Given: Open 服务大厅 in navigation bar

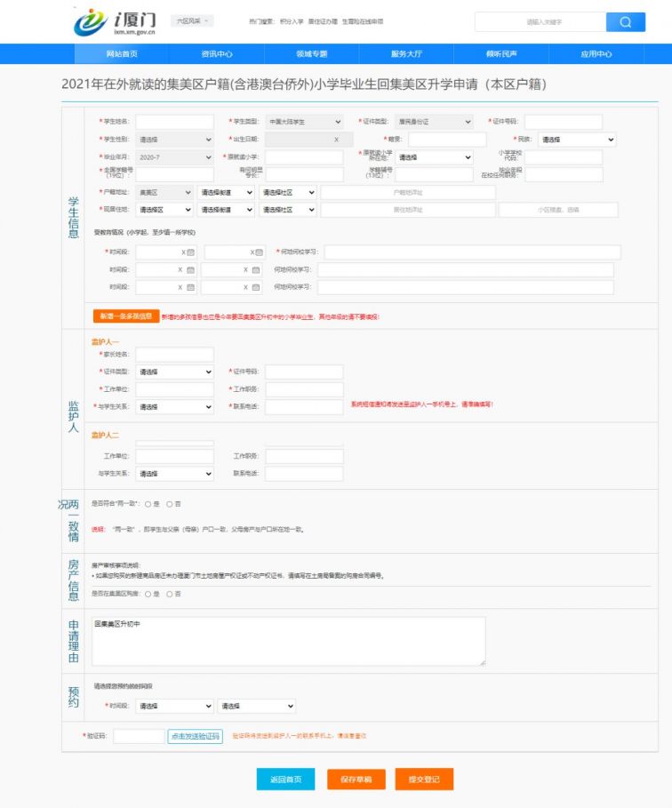Looking at the screenshot, I should pos(406,54).
